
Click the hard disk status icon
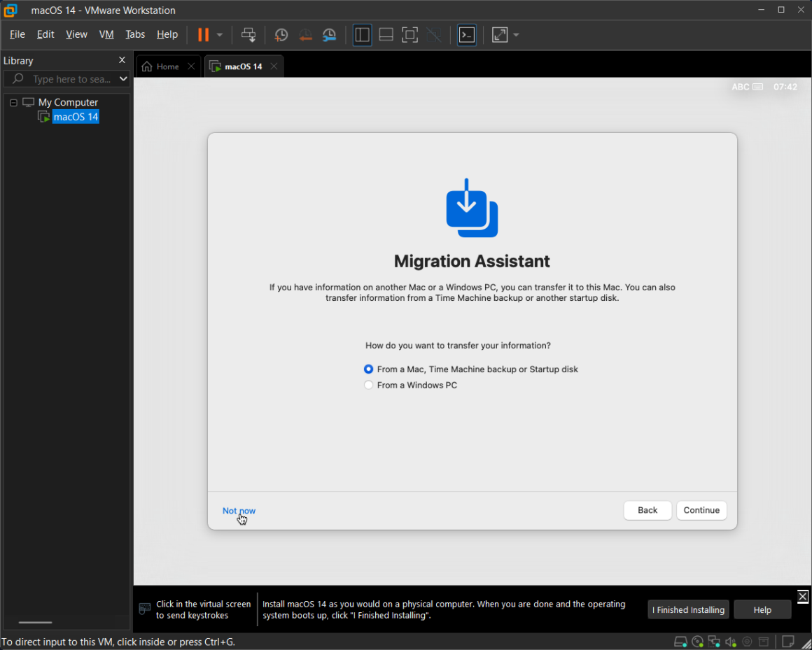(x=680, y=642)
